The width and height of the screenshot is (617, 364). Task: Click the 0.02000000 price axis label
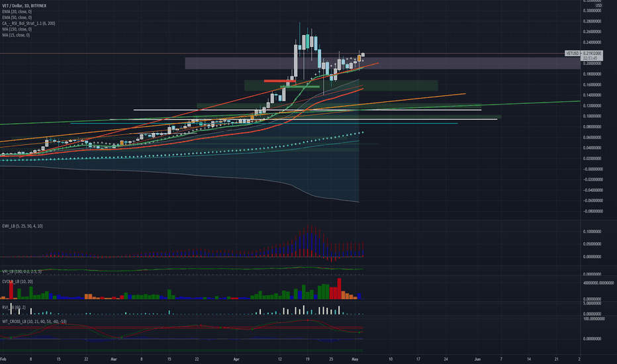pos(592,159)
